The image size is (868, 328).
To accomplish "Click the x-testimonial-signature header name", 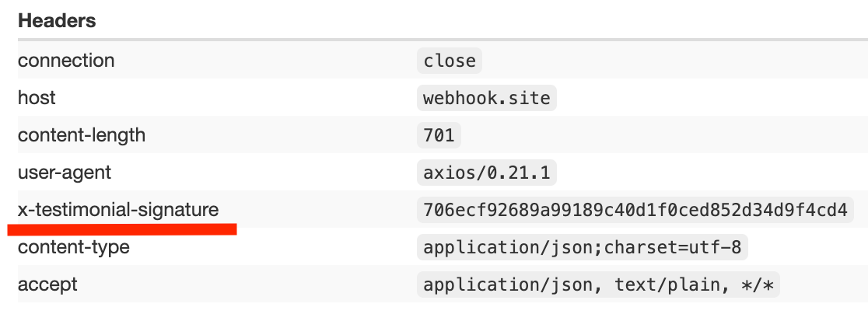I will coord(118,210).
